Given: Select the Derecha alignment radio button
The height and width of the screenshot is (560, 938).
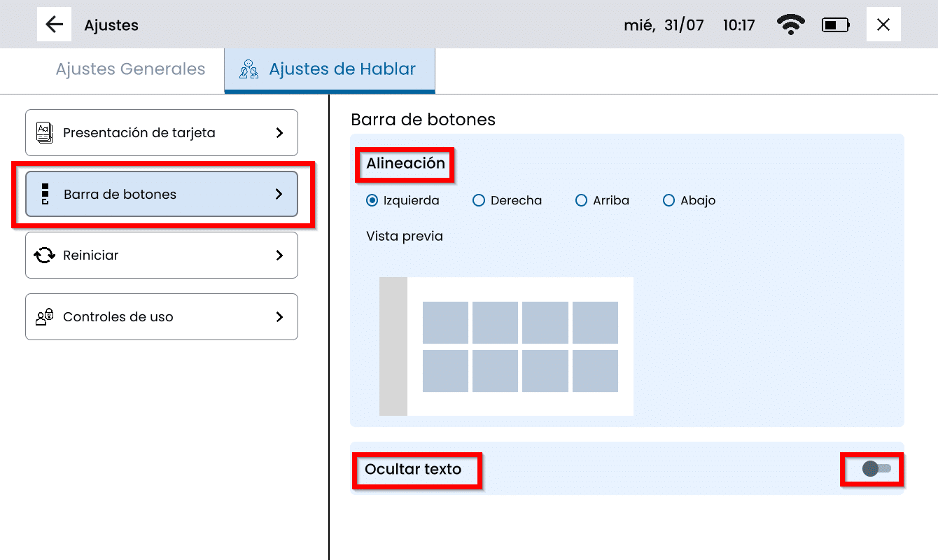Looking at the screenshot, I should point(479,200).
